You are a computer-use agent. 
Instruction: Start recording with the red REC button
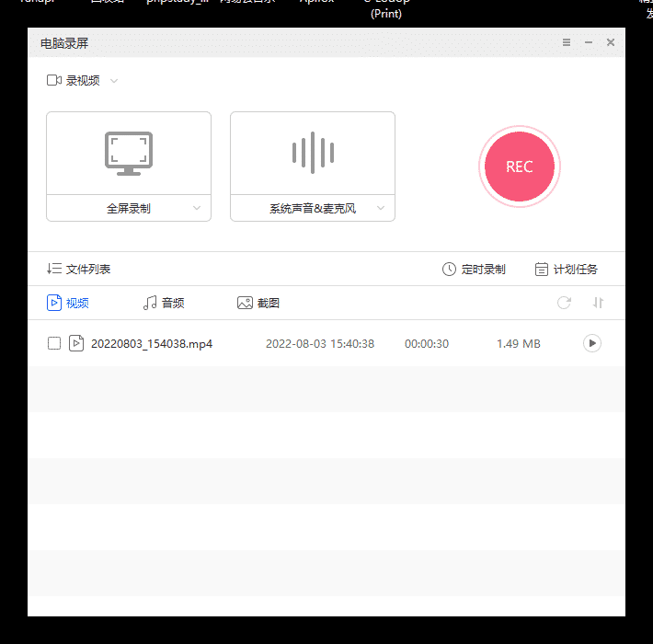pyautogui.click(x=520, y=167)
